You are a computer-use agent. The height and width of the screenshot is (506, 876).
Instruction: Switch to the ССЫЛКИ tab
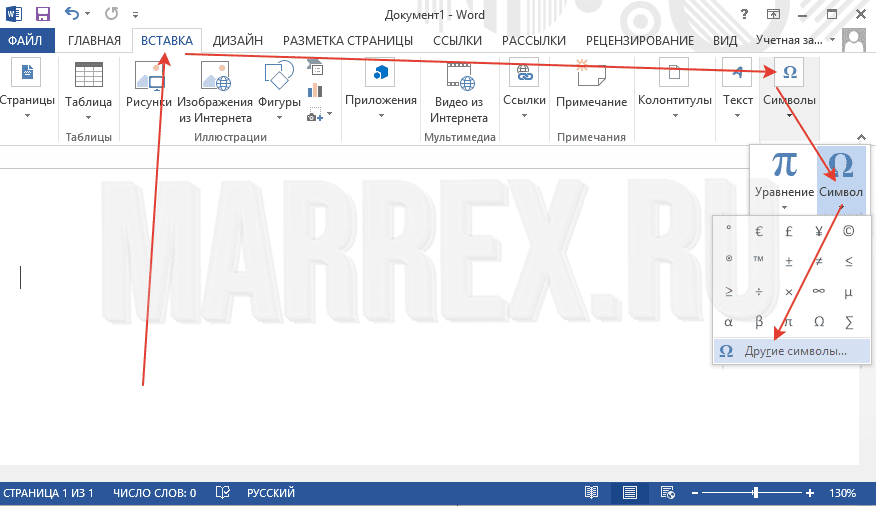coord(458,41)
